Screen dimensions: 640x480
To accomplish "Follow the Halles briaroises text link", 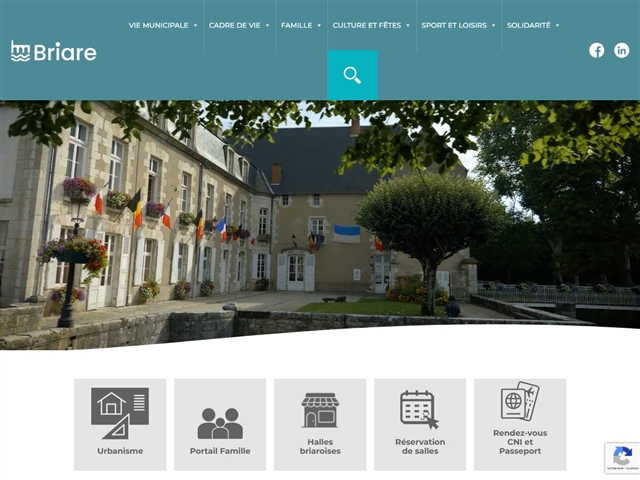I will point(320,447).
